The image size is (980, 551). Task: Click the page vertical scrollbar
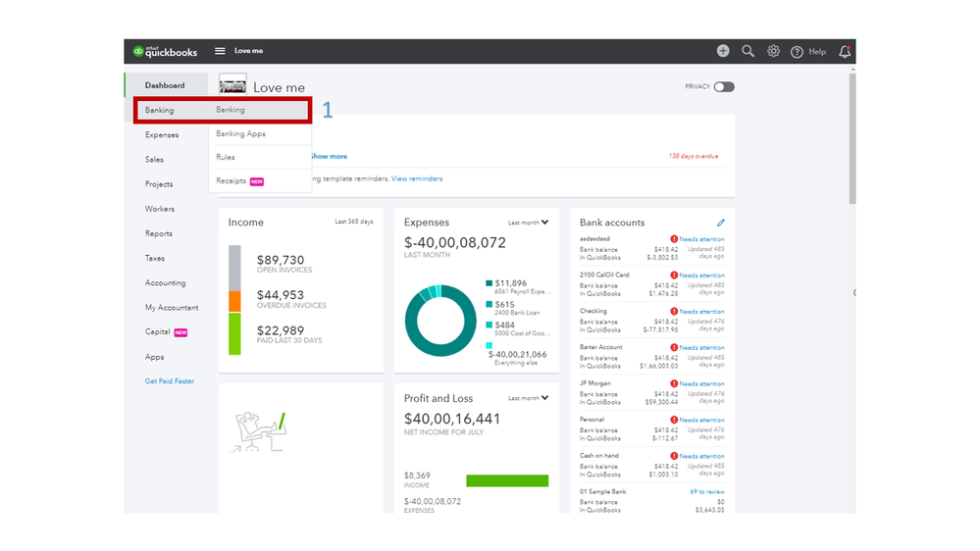[852, 138]
